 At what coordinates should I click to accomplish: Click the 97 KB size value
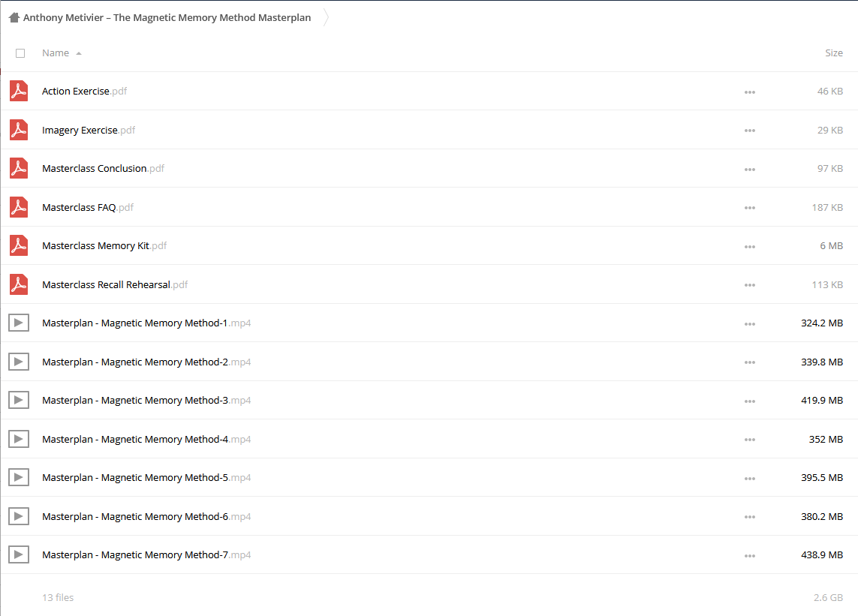point(830,168)
